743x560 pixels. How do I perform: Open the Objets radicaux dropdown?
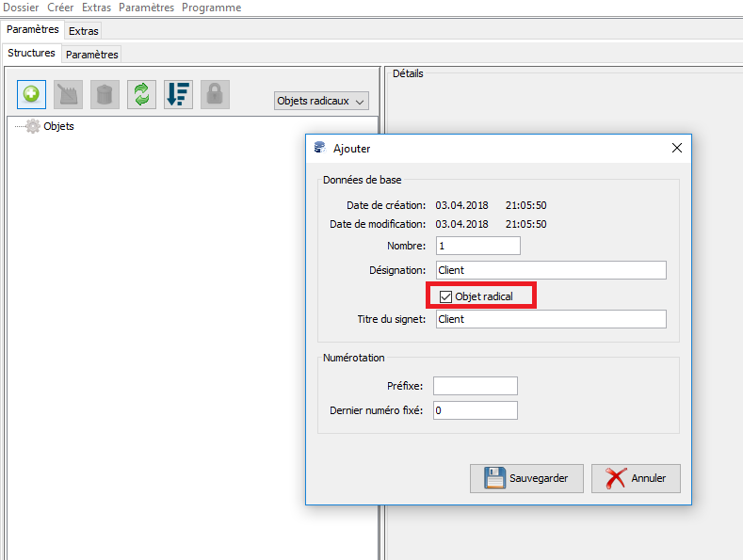tap(321, 101)
